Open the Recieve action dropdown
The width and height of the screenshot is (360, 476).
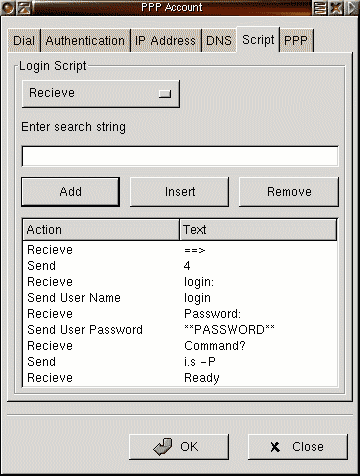pos(101,93)
